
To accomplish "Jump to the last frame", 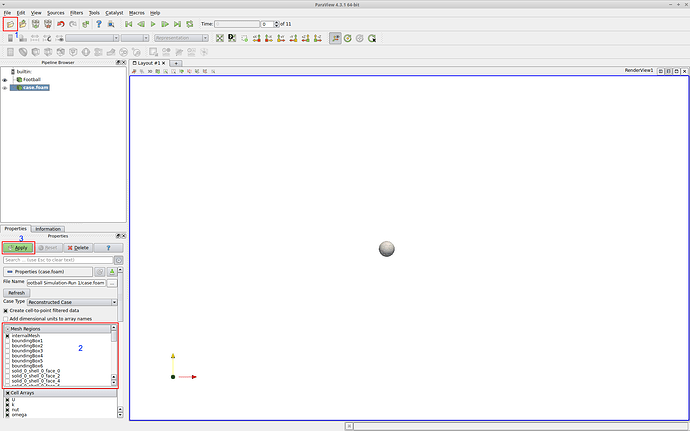I will [x=177, y=24].
